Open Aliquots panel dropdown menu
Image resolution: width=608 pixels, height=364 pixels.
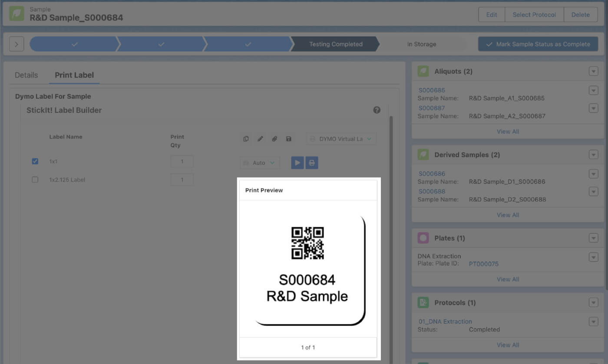(x=594, y=72)
